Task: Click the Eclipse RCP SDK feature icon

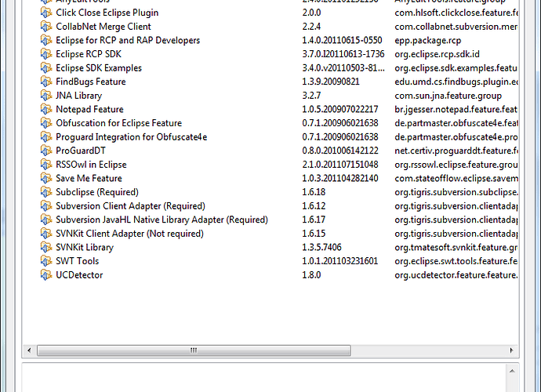Action: coord(46,54)
